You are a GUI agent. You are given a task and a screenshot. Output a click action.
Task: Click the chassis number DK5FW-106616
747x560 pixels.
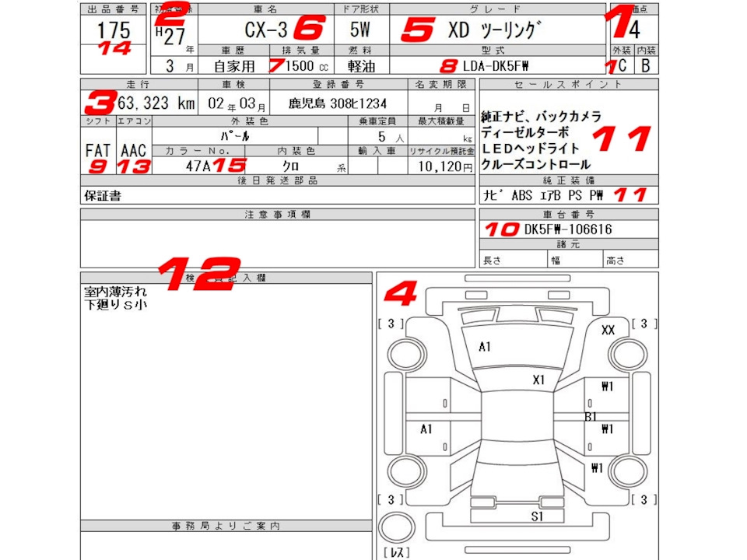pos(568,229)
